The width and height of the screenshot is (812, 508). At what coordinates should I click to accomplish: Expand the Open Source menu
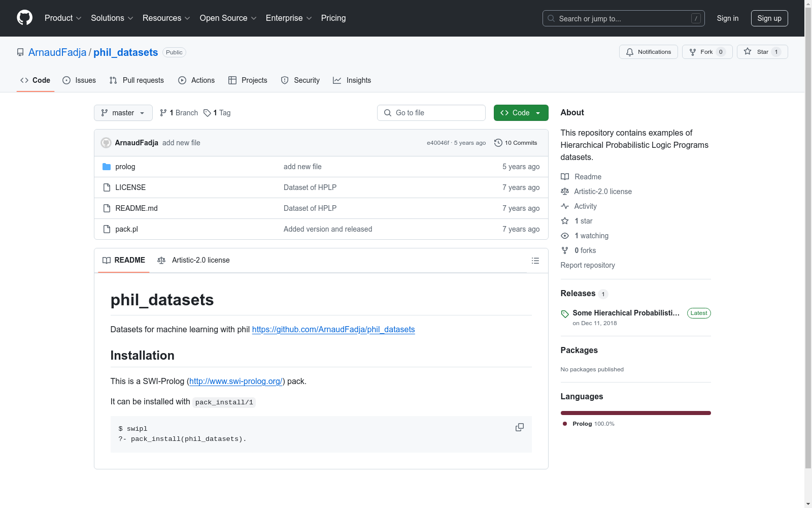[x=228, y=18]
